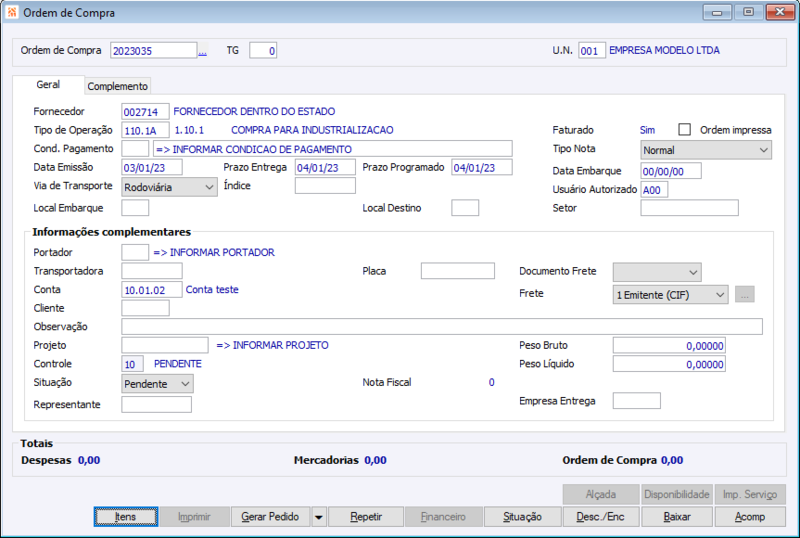
Task: Click the Ordem de Compra number field
Action: tap(154, 51)
